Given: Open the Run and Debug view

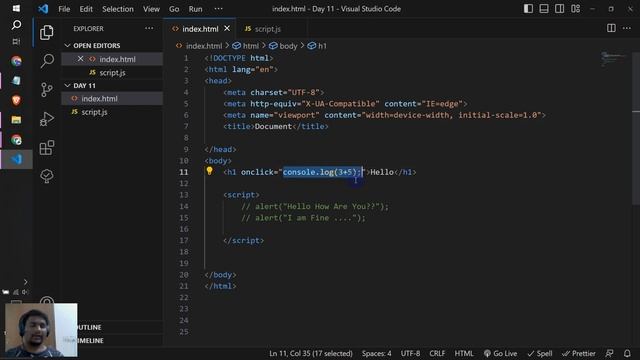Looking at the screenshot, I should [x=47, y=119].
